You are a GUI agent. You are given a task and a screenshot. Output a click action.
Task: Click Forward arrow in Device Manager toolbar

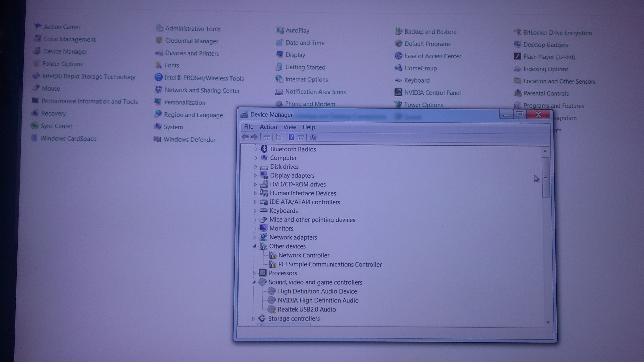point(254,137)
